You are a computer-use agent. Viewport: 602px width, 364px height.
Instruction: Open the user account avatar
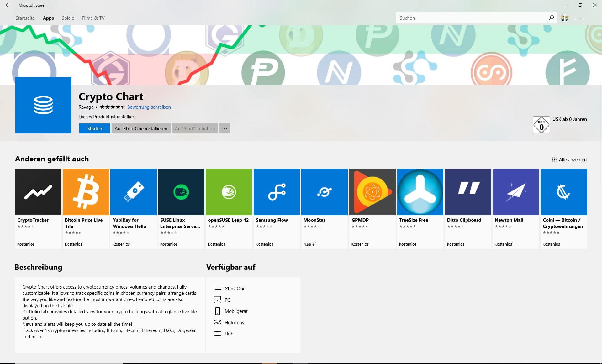pyautogui.click(x=564, y=18)
